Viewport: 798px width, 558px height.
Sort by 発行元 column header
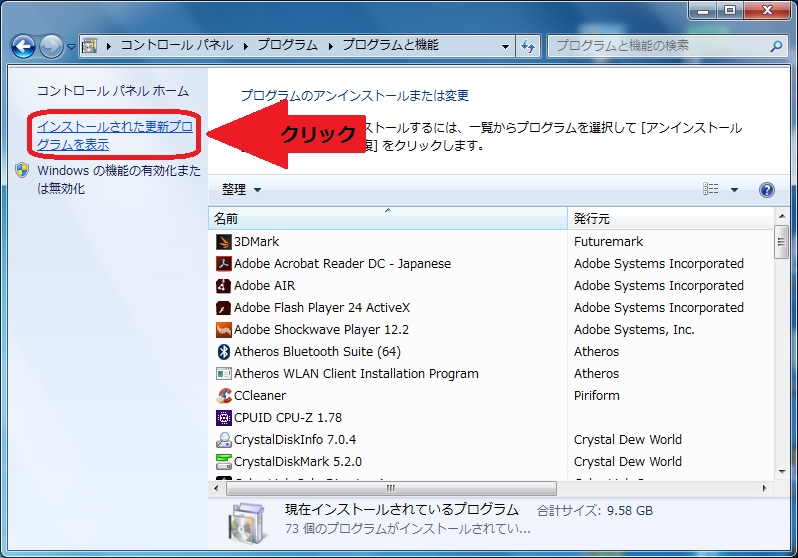pos(670,218)
